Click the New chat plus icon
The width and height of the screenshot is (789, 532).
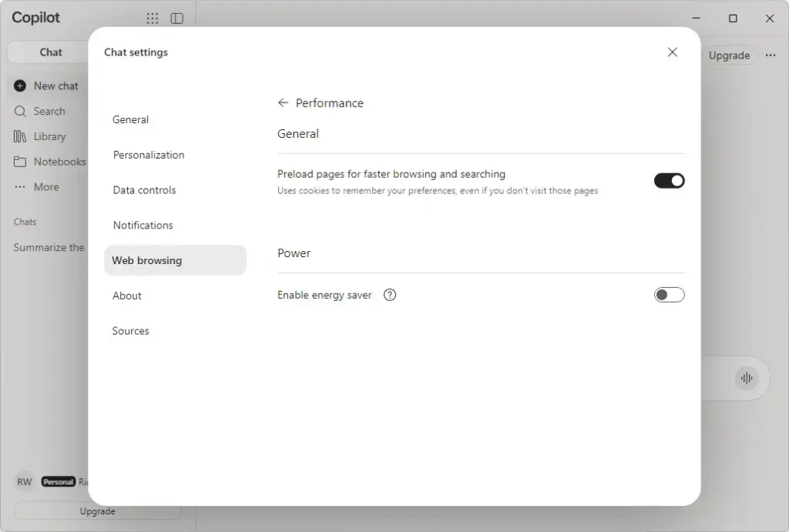click(19, 86)
